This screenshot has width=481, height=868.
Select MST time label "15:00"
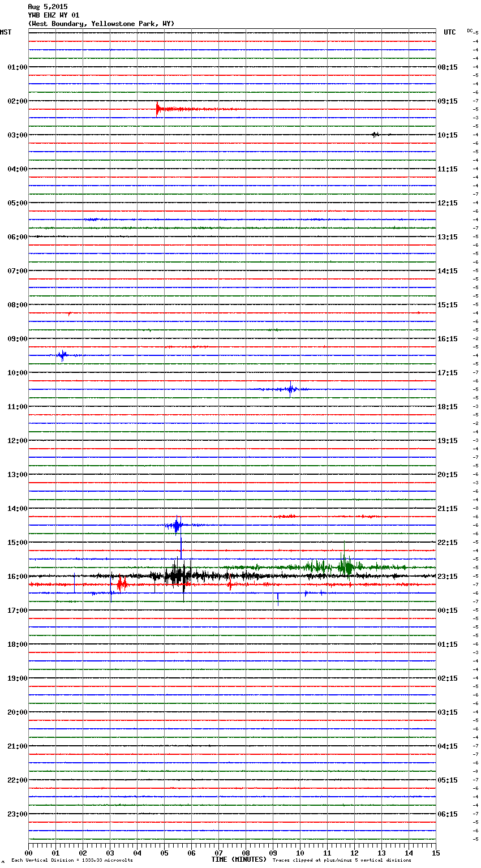pyautogui.click(x=18, y=543)
